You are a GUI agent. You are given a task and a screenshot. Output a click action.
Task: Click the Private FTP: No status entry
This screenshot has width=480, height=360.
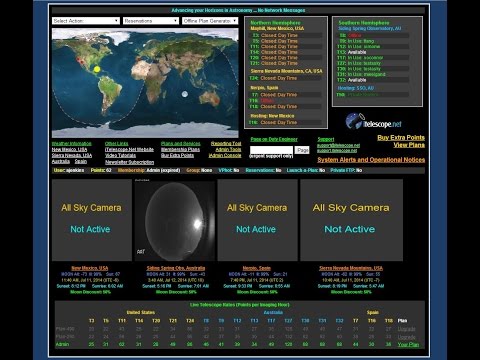(346, 170)
